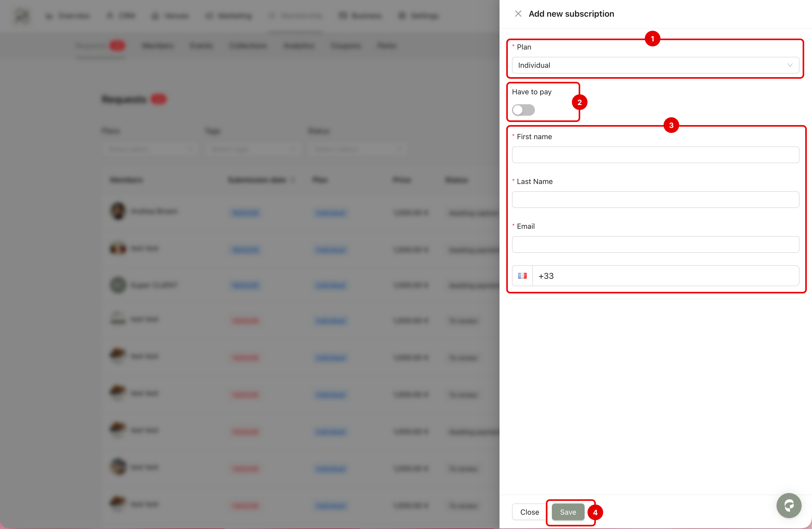Open the support chat bubble

coord(789,506)
